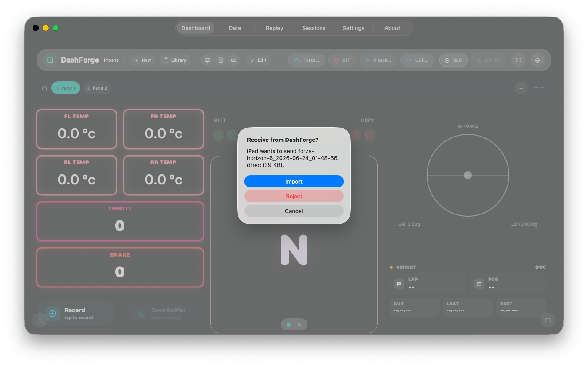Switch to the Page 2 tab
588x367 pixels.
click(97, 88)
